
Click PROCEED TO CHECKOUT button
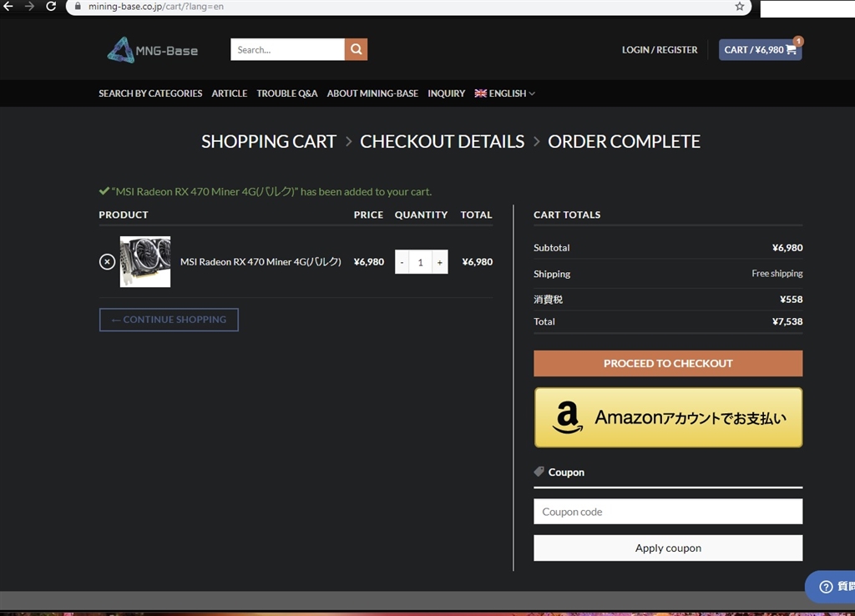coord(668,363)
